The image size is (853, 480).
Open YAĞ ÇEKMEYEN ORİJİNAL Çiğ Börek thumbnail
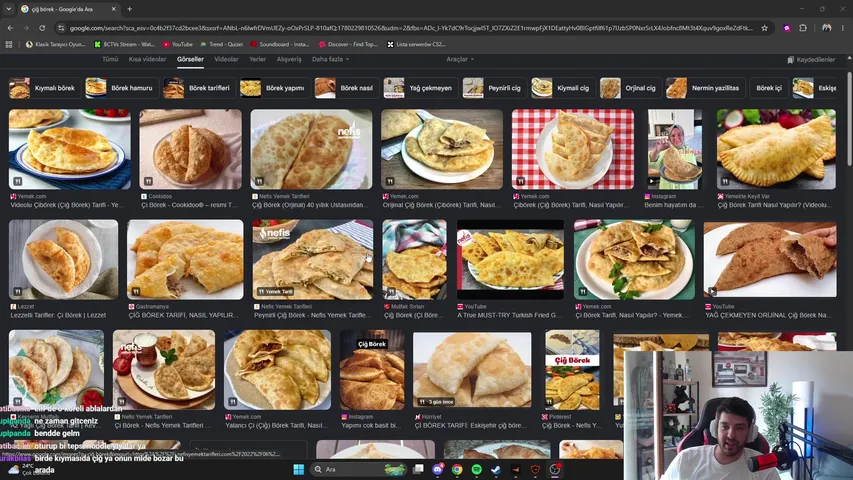pos(770,260)
